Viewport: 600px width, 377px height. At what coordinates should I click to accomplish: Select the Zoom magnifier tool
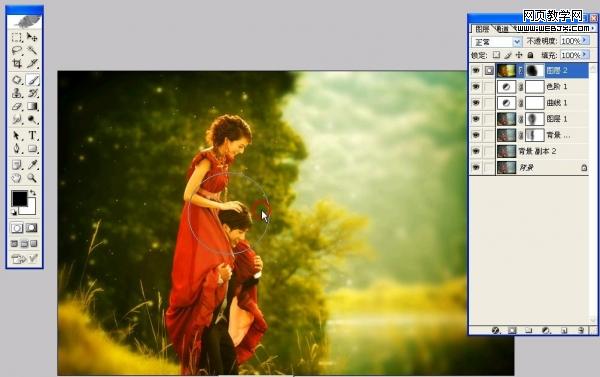[x=33, y=178]
